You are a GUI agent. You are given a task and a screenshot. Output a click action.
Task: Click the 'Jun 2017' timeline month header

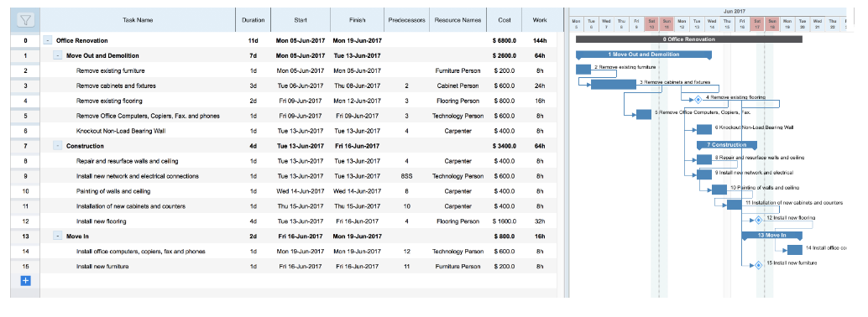(x=734, y=11)
